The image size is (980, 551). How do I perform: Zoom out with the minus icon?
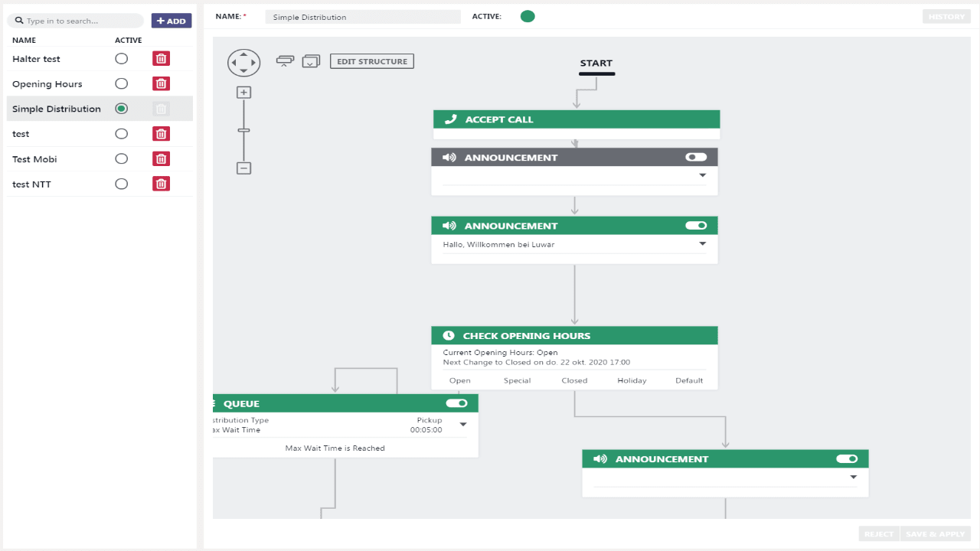243,168
